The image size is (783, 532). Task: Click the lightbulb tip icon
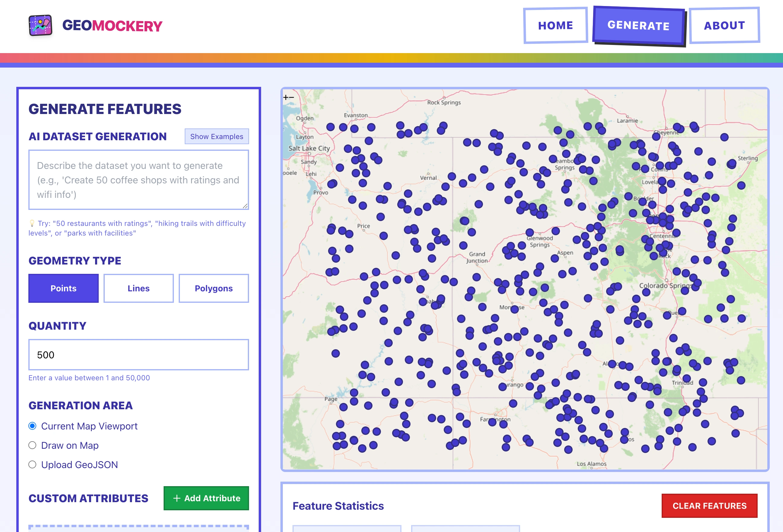tap(32, 223)
